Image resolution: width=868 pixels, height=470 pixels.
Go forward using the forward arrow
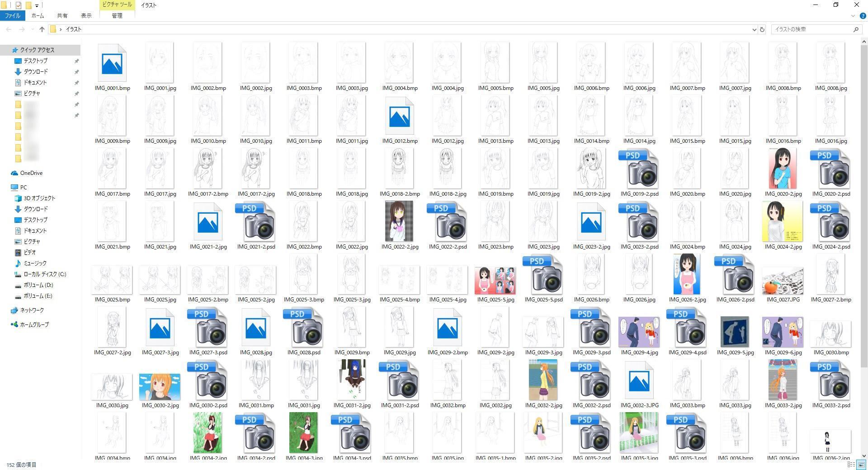click(x=21, y=29)
